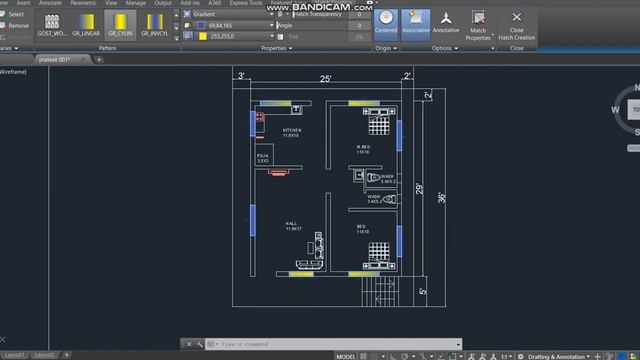Click Close Hatch Creation
The image size is (640, 360).
517,25
